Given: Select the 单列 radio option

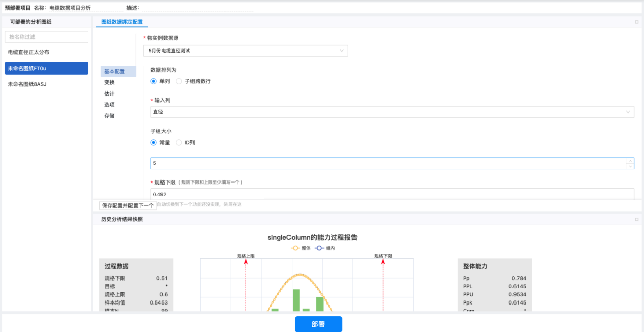Looking at the screenshot, I should (x=154, y=81).
